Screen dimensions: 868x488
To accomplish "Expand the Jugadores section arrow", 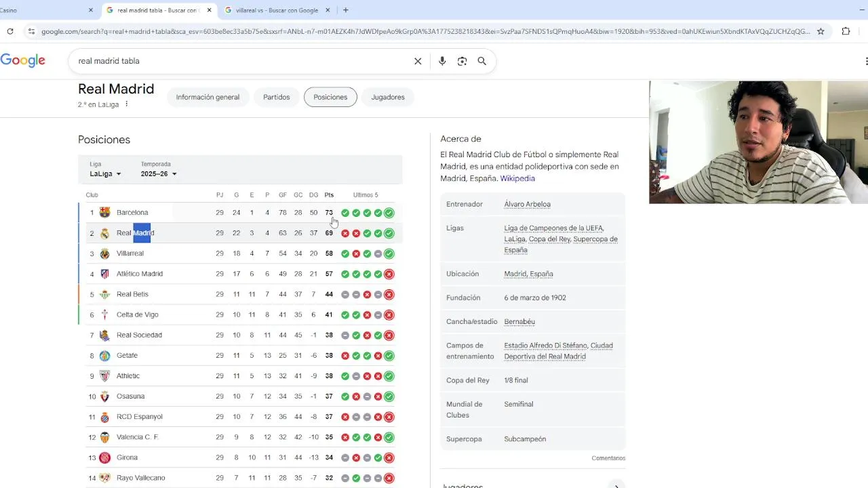I will (x=616, y=485).
